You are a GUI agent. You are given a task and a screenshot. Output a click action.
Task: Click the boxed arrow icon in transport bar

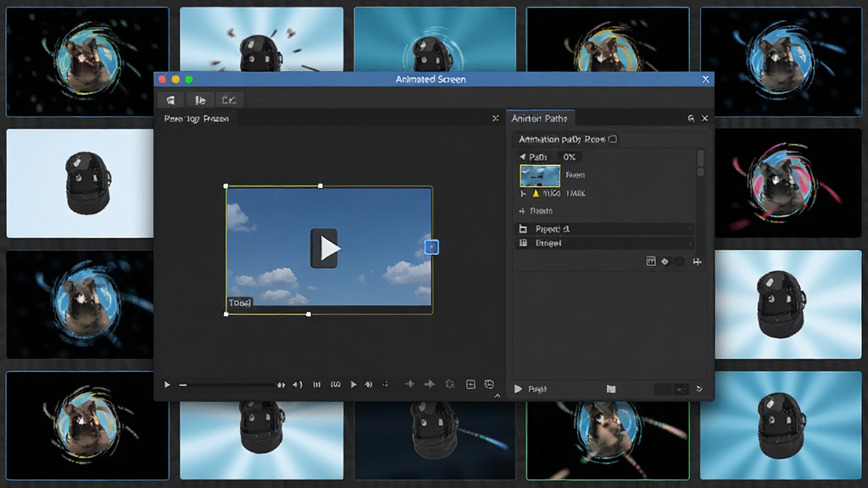point(470,384)
